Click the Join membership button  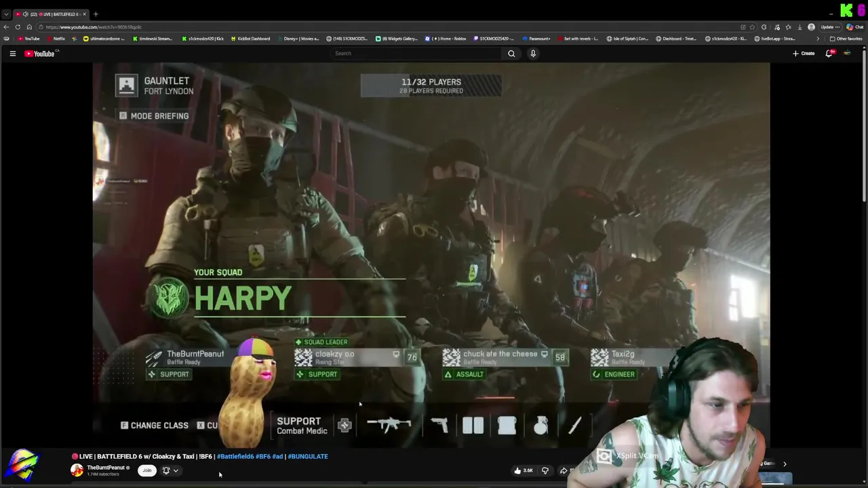point(146,470)
